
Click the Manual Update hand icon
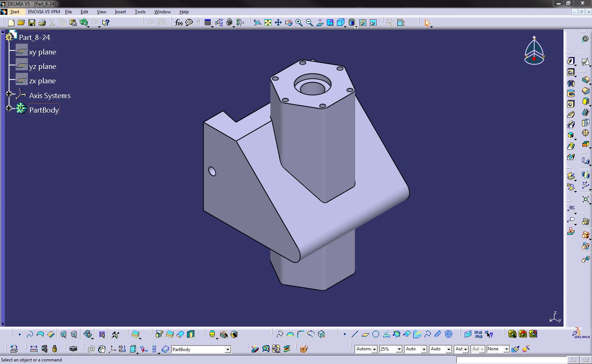pyautogui.click(x=102, y=349)
